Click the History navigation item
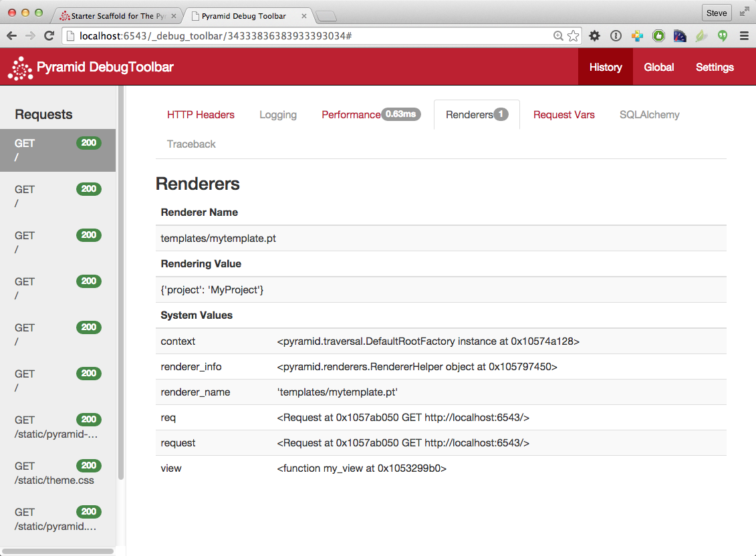 click(606, 67)
